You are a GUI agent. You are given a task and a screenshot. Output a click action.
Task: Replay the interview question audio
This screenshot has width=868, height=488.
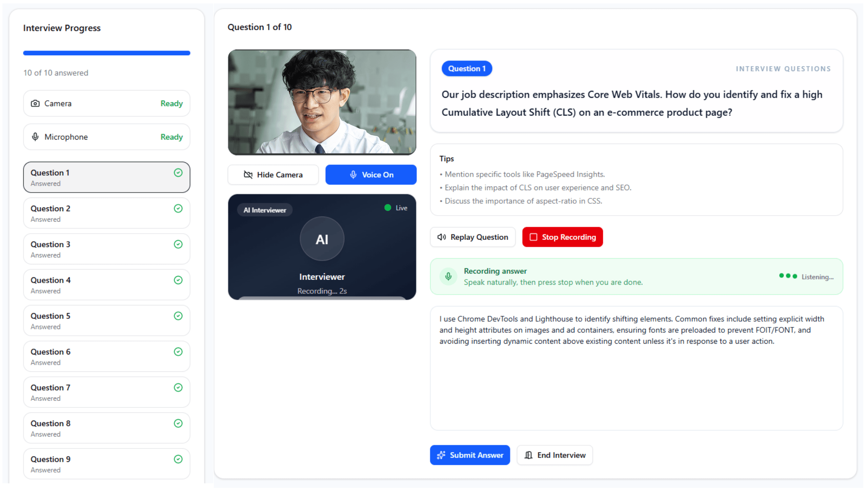(x=472, y=237)
